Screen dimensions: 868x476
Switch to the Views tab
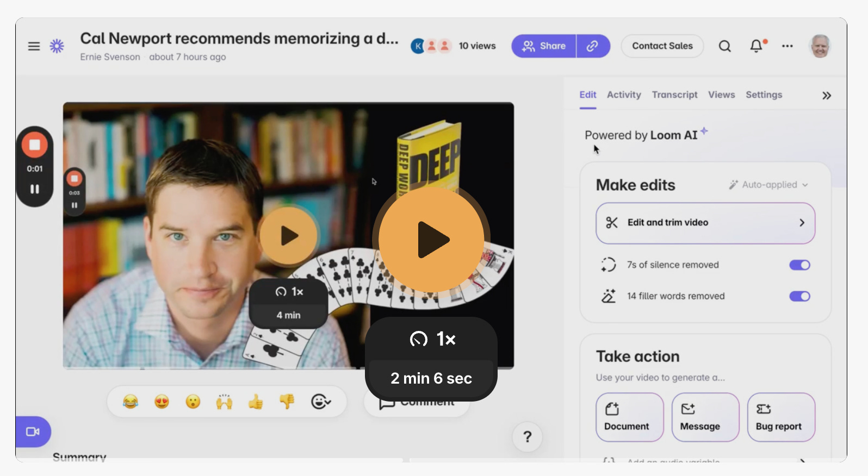coord(721,95)
